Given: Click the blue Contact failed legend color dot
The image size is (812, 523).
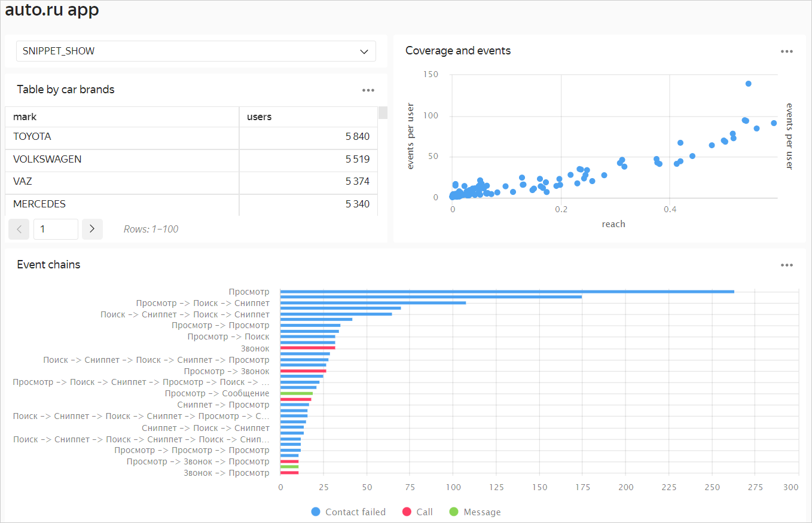Looking at the screenshot, I should [316, 512].
